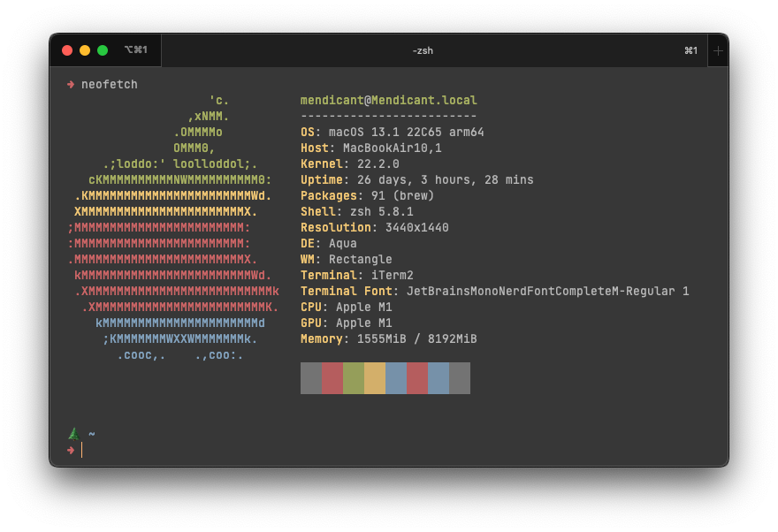Click the Terminal: iTerm2 info line
The width and height of the screenshot is (778, 532).
point(354,275)
